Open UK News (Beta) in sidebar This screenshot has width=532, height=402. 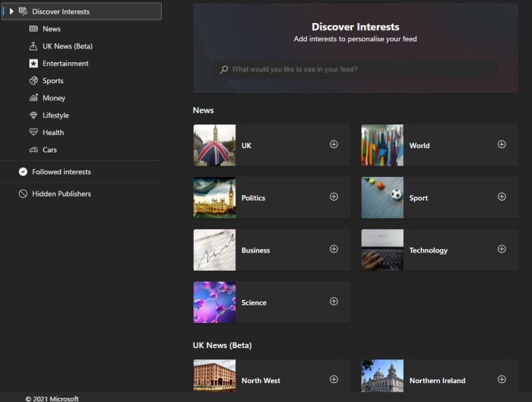(67, 46)
